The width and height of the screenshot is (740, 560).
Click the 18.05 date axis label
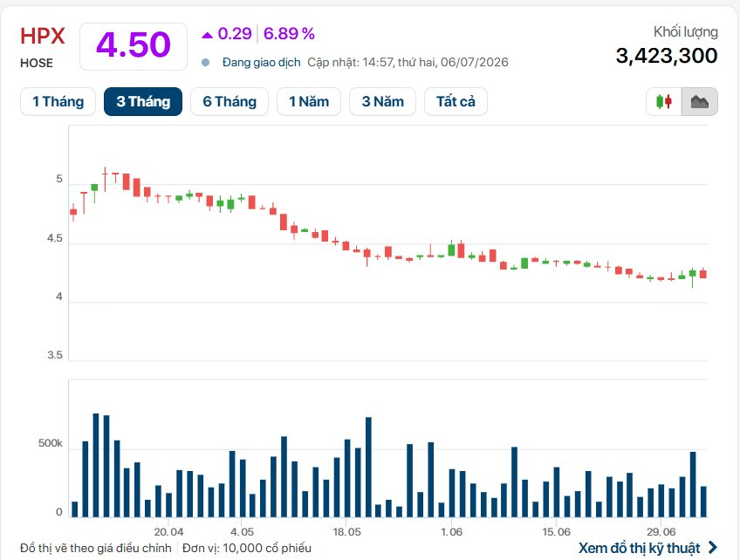[x=346, y=532]
